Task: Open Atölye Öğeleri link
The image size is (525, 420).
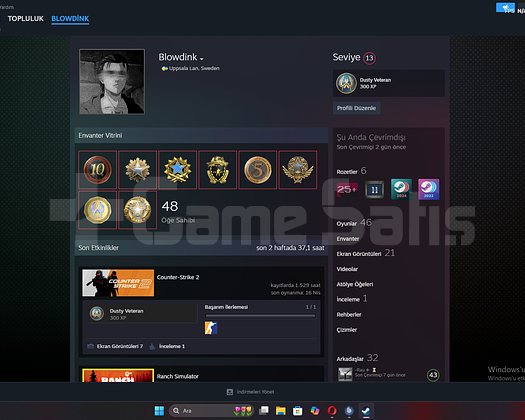Action: (355, 284)
